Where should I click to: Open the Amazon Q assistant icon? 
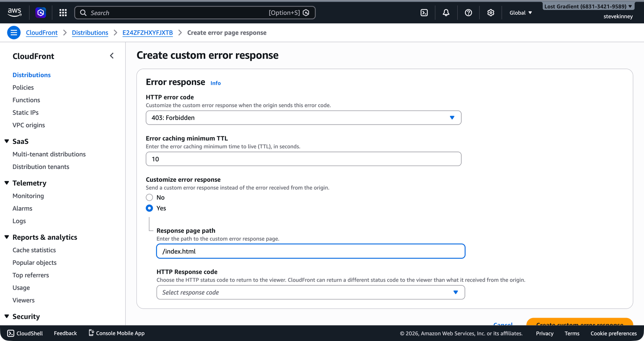[41, 13]
